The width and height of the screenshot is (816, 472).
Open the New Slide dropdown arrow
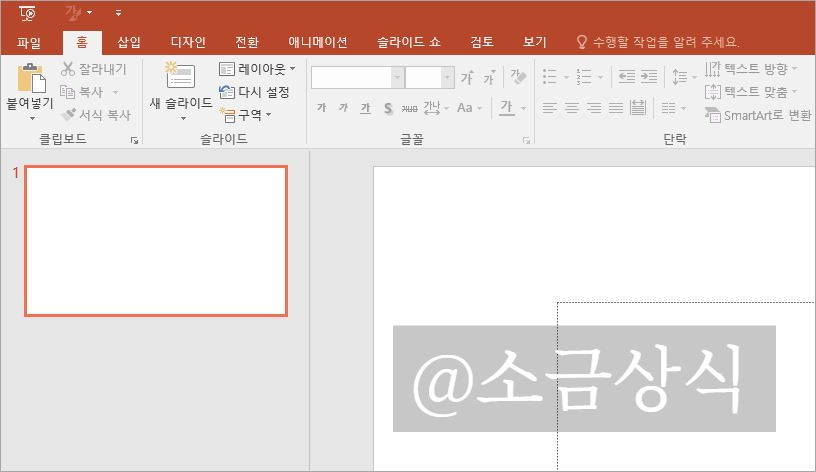point(183,119)
